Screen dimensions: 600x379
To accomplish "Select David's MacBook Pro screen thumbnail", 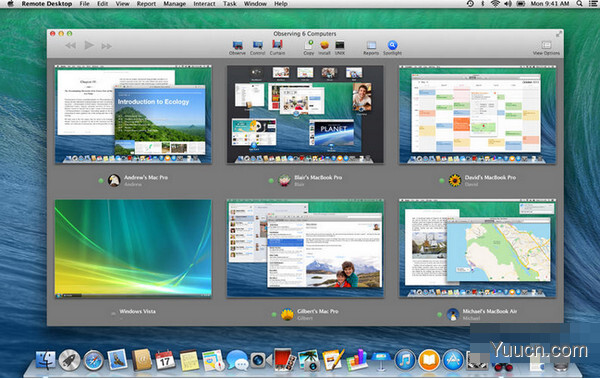I will pos(477,114).
